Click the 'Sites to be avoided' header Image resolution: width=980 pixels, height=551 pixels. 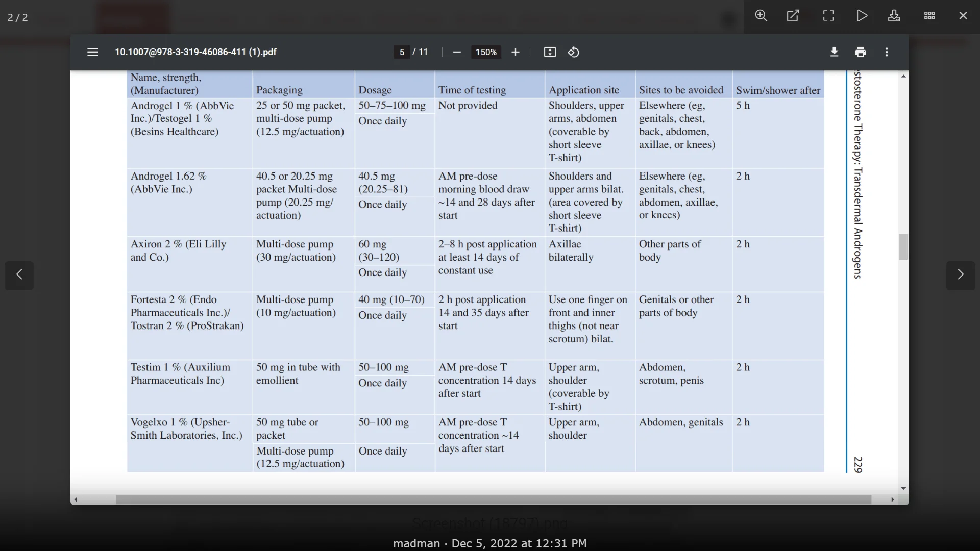coord(681,90)
